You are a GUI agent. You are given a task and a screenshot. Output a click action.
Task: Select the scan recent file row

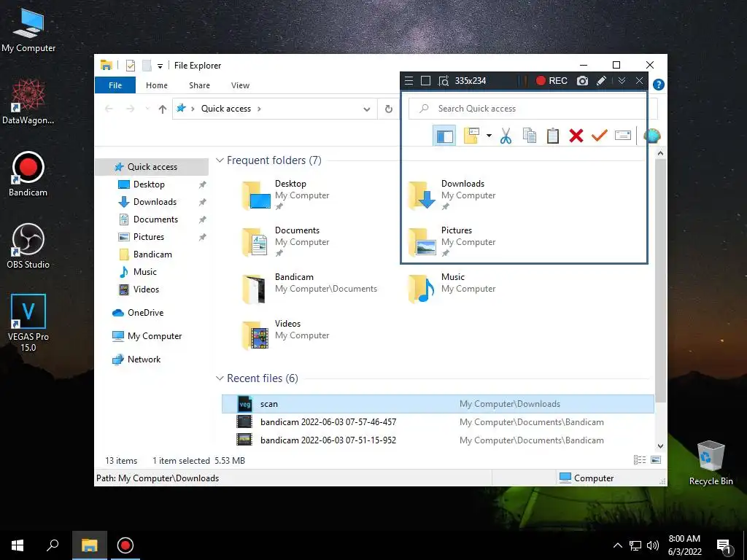(x=438, y=404)
